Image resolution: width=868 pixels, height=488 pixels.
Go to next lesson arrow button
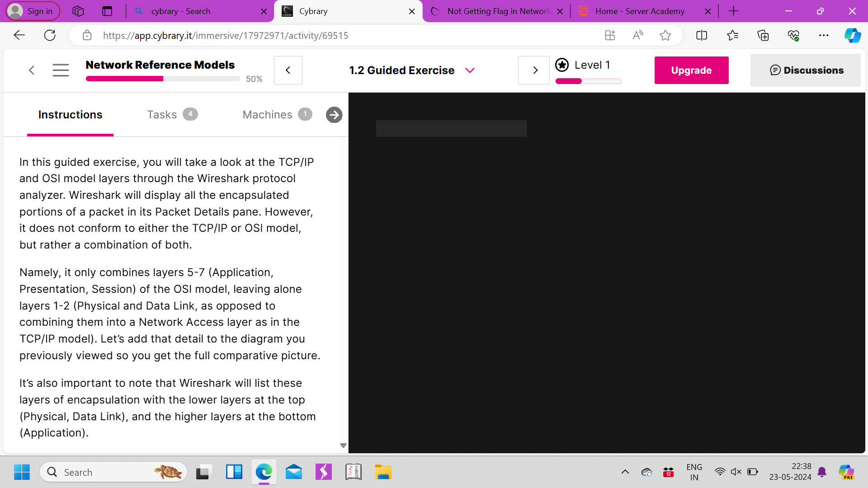(535, 70)
